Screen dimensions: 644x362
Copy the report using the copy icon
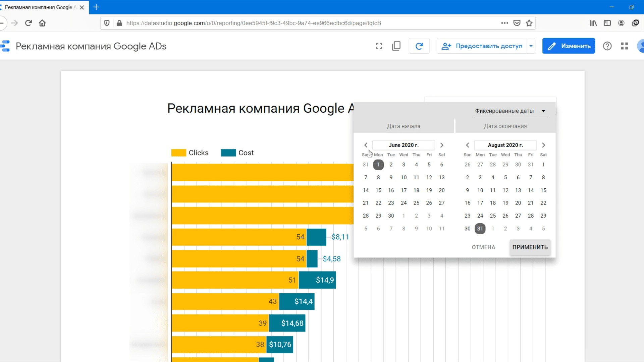[396, 46]
